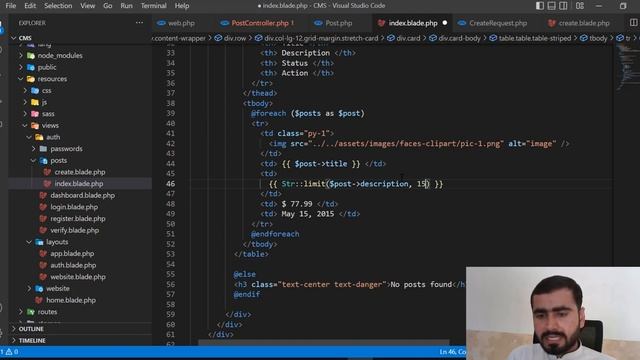Switch to the CreateRequest.php tab
Viewport: 640px width, 360px height.
493,23
